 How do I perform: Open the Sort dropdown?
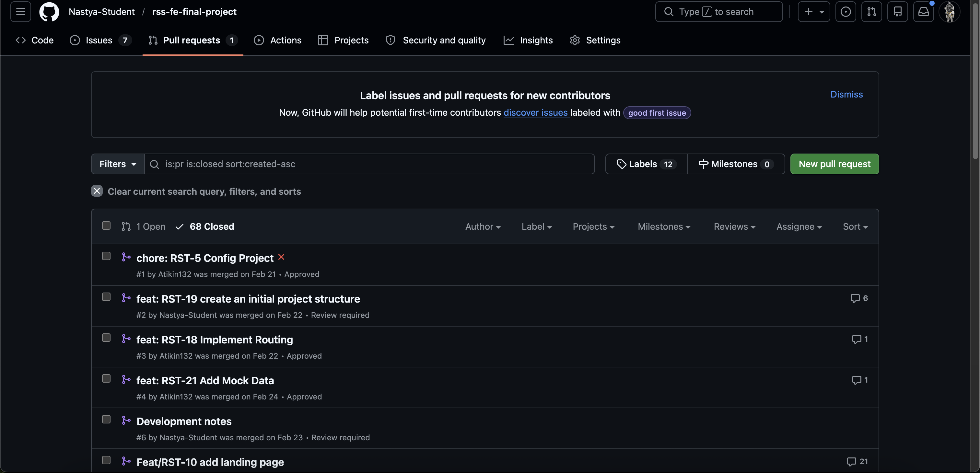point(855,226)
